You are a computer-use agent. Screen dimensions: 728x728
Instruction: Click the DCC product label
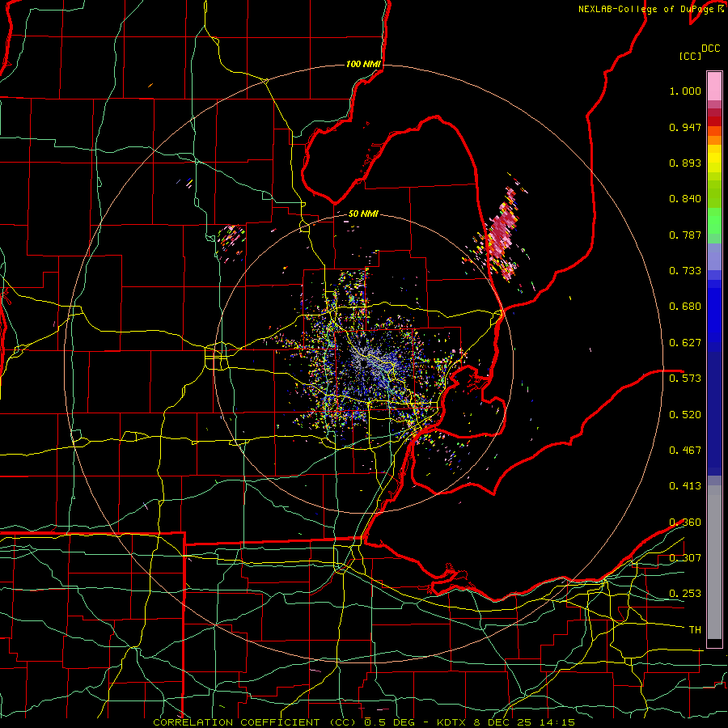pyautogui.click(x=710, y=49)
